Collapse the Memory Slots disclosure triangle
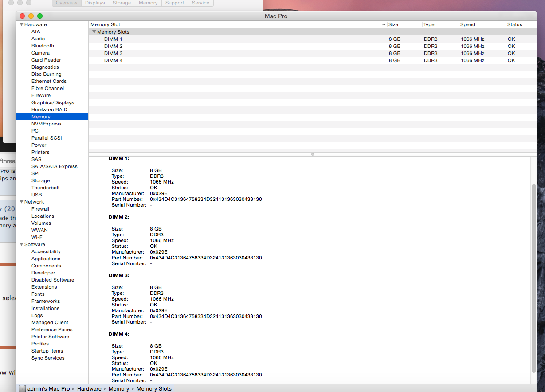This screenshot has height=392, width=545. (94, 32)
